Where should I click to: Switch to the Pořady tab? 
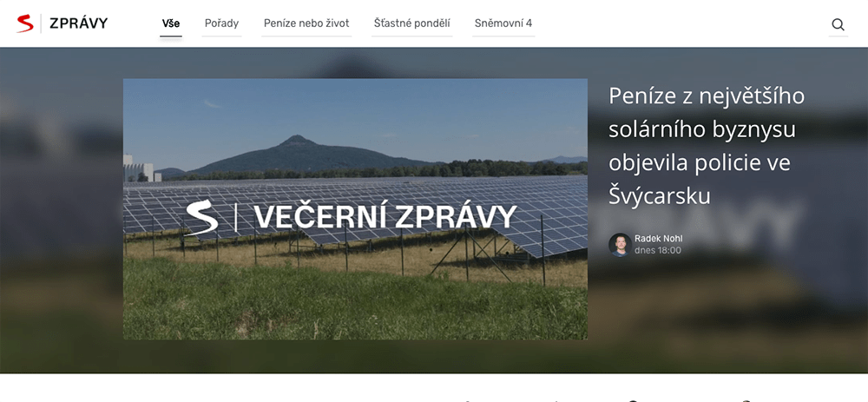pyautogui.click(x=221, y=23)
